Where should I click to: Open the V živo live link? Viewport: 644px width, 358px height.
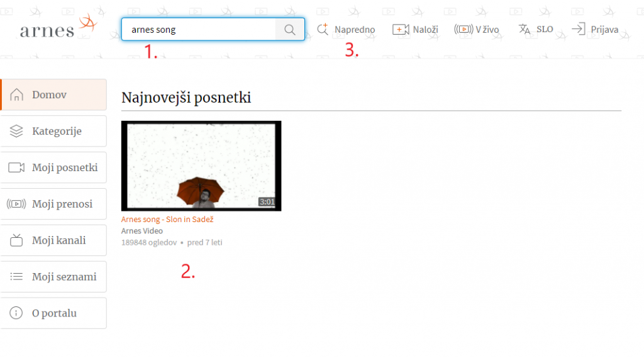[487, 30]
